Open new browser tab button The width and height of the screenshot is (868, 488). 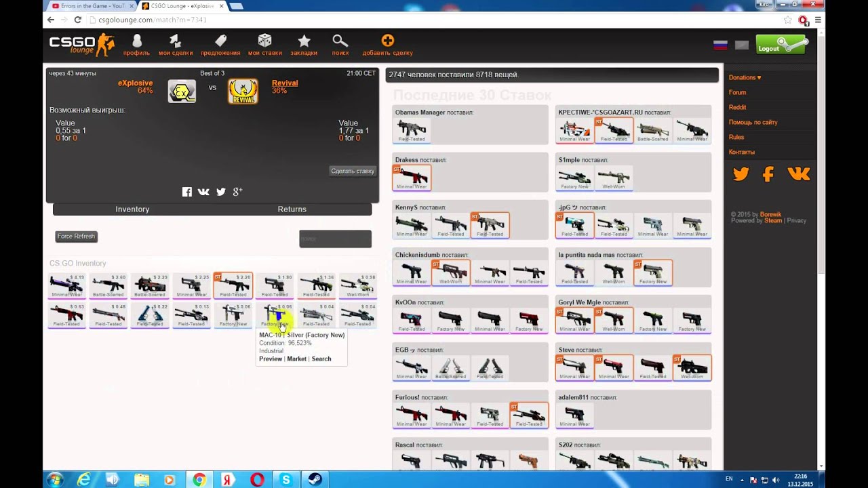coord(235,6)
